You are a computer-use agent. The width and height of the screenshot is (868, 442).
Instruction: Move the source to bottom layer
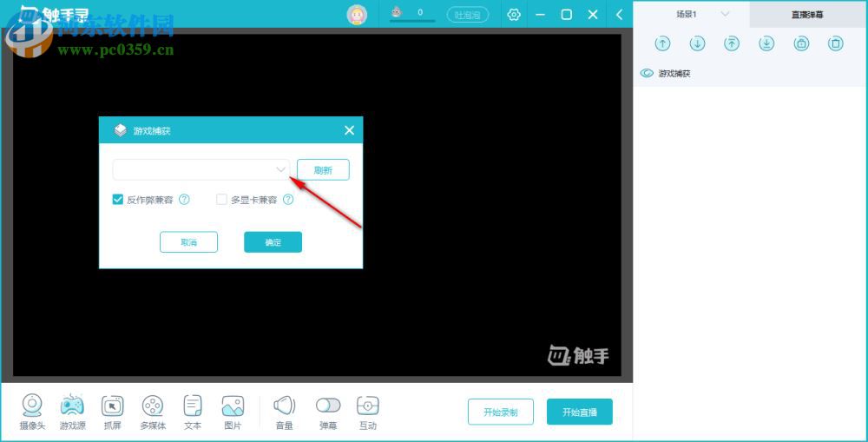(766, 43)
